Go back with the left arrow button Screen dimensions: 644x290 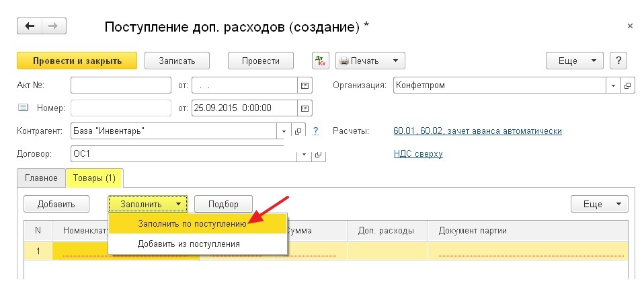(30, 26)
